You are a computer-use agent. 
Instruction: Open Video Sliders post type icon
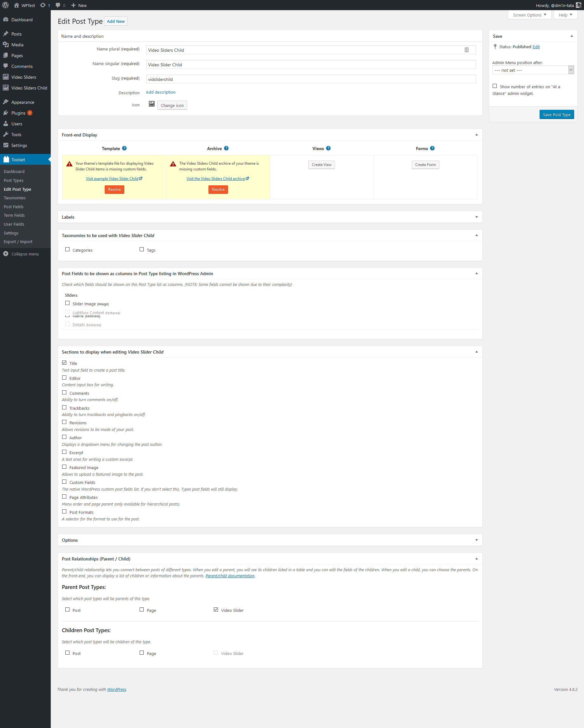(6, 77)
